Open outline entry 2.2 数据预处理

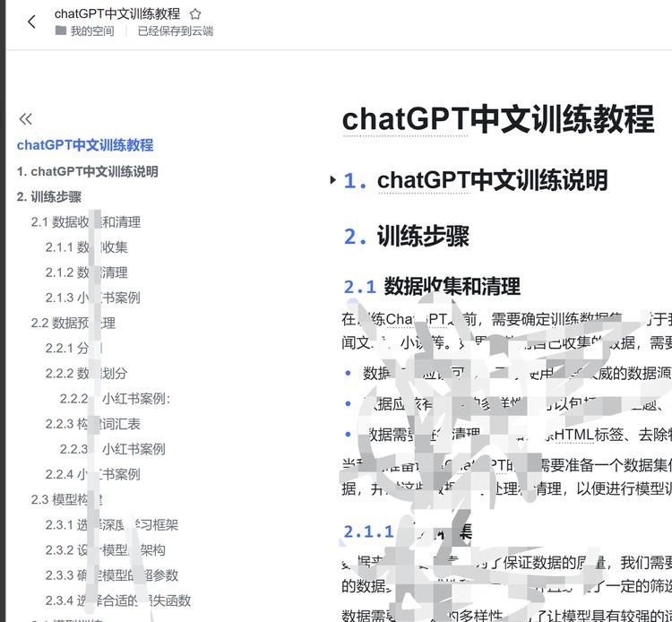pyautogui.click(x=73, y=323)
